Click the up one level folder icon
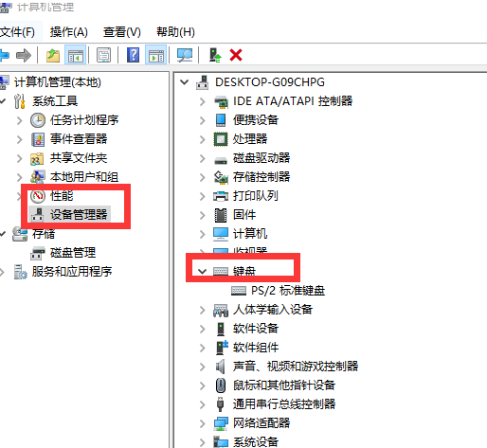 coord(53,55)
